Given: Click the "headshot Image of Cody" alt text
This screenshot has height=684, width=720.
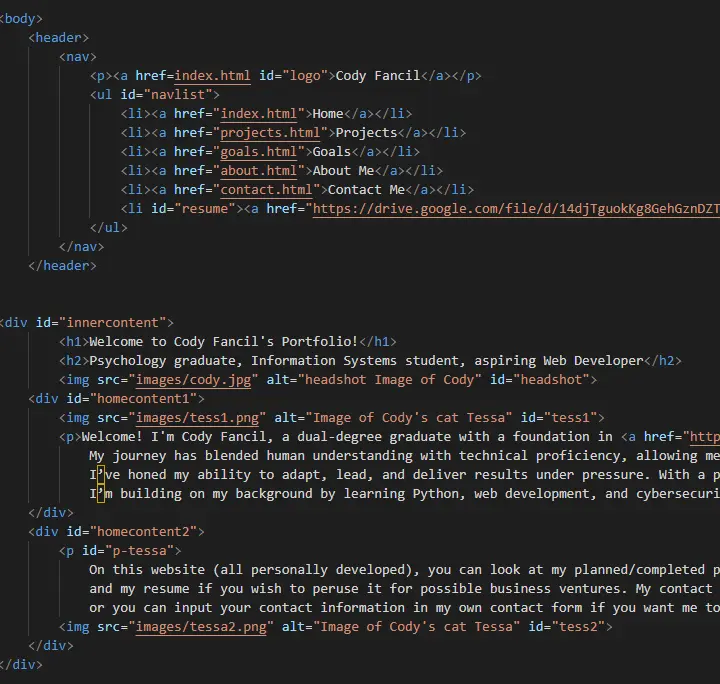Looking at the screenshot, I should [389, 380].
